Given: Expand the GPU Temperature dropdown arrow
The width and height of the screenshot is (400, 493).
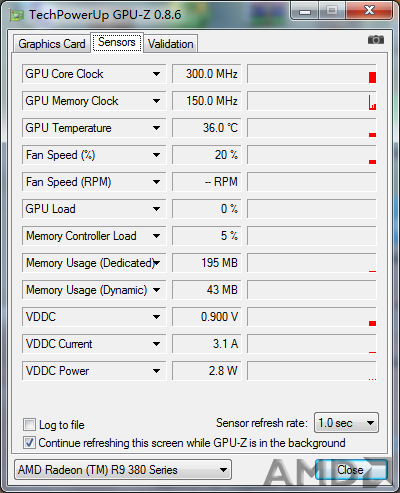Looking at the screenshot, I should pos(156,128).
